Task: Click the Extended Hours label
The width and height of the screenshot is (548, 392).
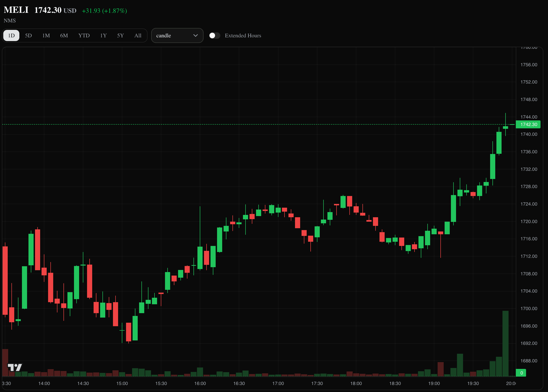Action: [x=243, y=35]
